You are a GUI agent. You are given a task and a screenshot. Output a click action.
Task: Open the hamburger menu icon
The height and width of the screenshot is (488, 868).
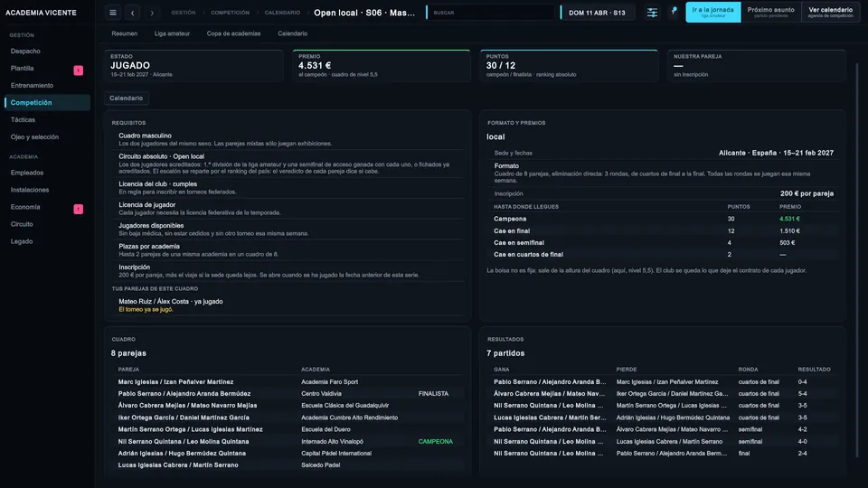113,12
